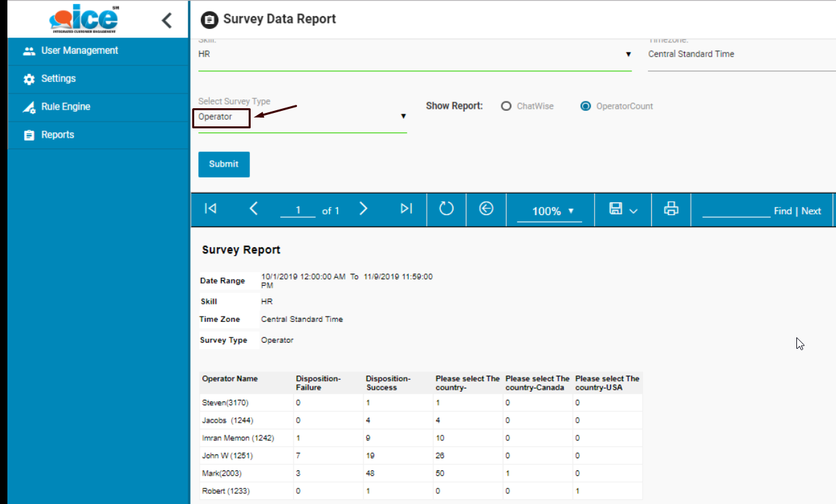Print the survey report
The height and width of the screenshot is (504, 836).
[x=671, y=209]
